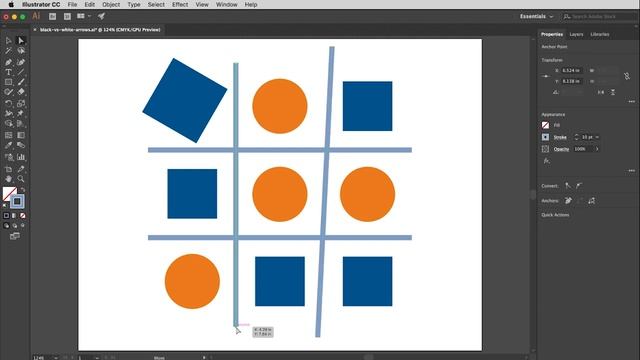Open Change Screen Mode button
The width and height of the screenshot is (640, 360).
(x=15, y=236)
